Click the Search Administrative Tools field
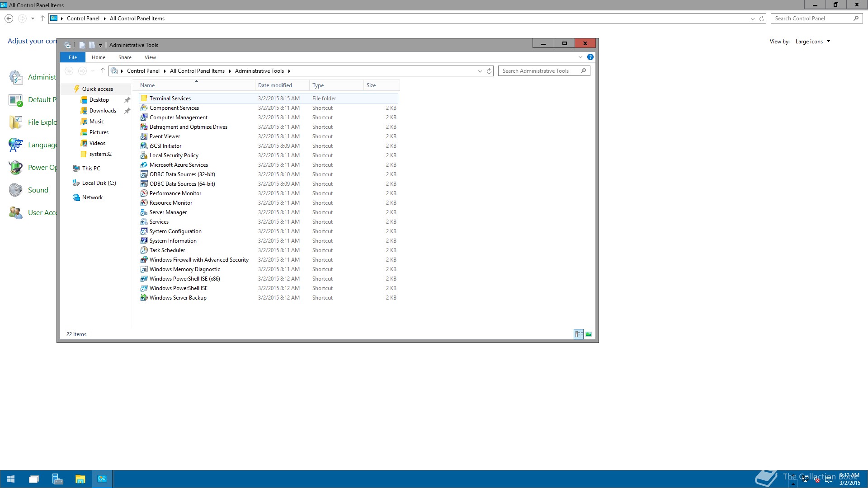The image size is (868, 488). point(544,71)
